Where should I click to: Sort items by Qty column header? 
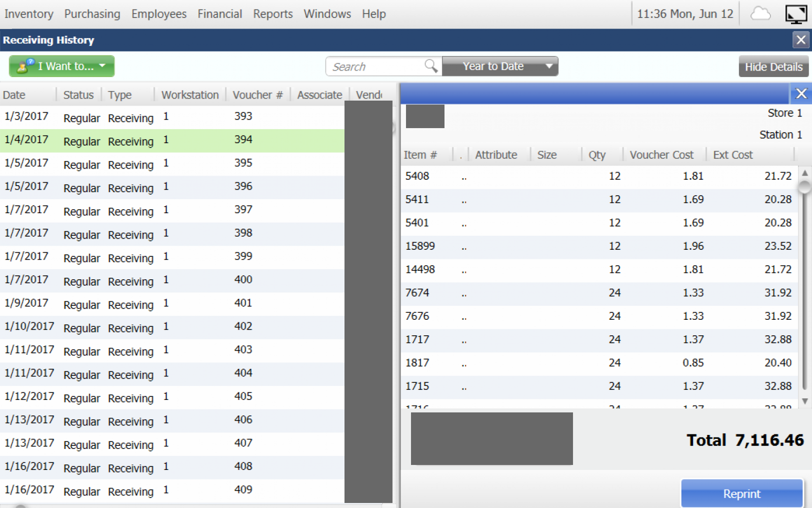[x=597, y=155]
